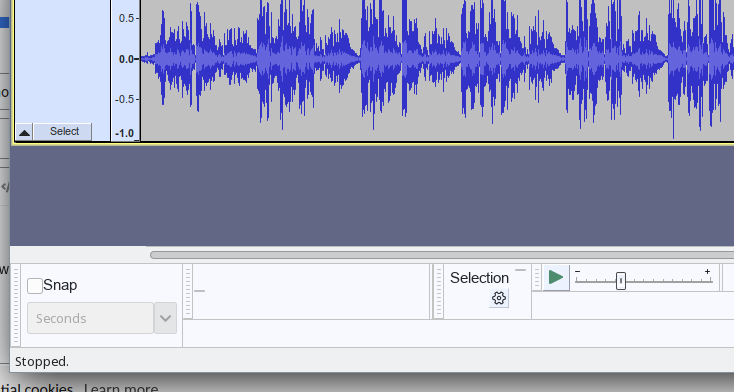
Task: Expand the snap unit dropdown arrow
Action: point(165,318)
